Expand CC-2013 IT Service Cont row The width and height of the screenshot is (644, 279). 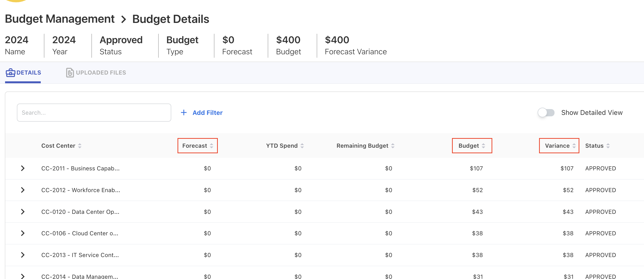point(23,255)
